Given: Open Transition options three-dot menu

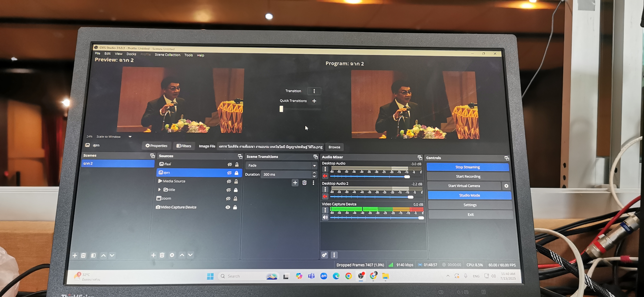Looking at the screenshot, I should pyautogui.click(x=314, y=91).
